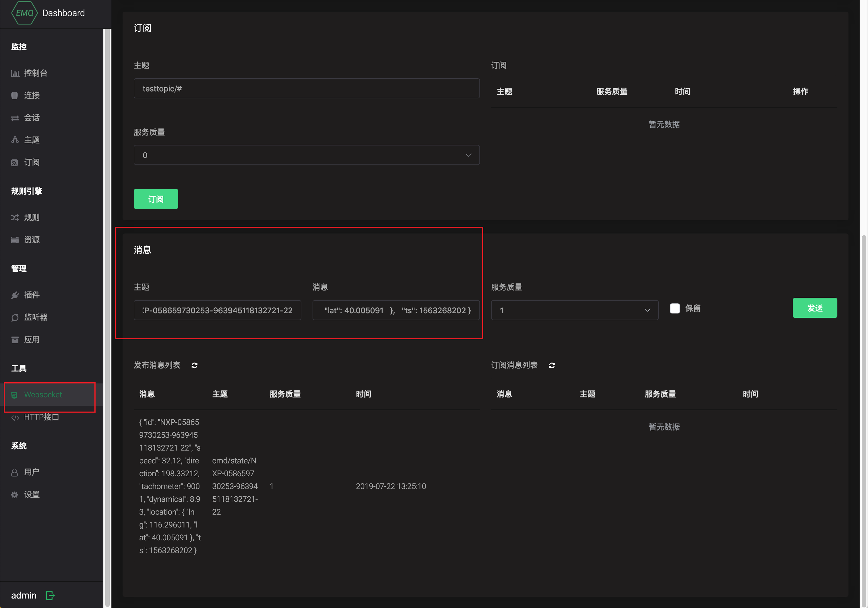Open the subscribe QoS dropdown showing 0
The height and width of the screenshot is (608, 868).
pos(306,155)
